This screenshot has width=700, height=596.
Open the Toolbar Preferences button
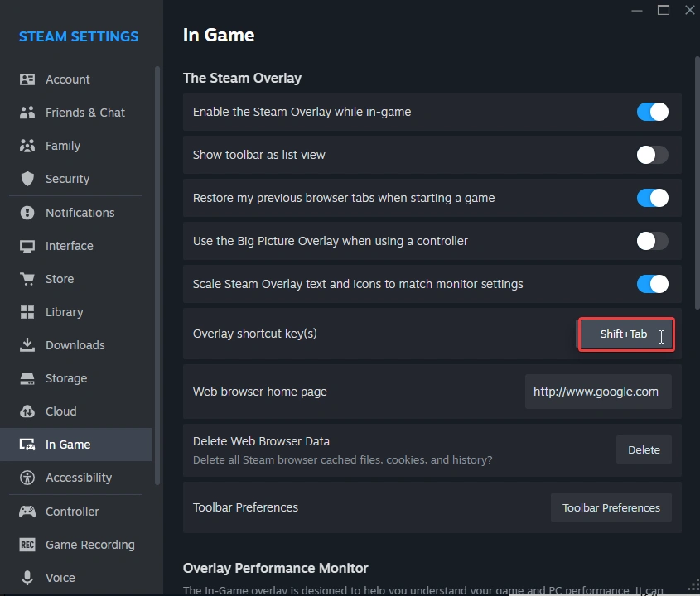(x=611, y=507)
